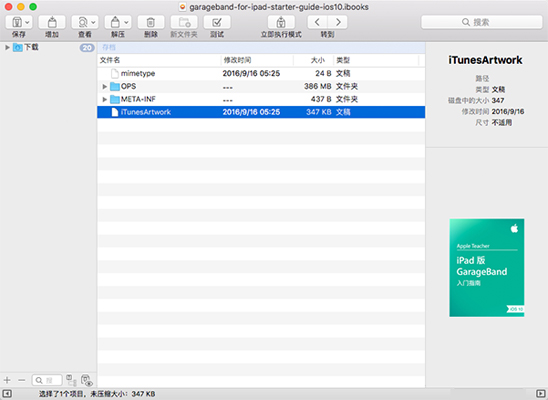Screen dimensions: 548x400
Task: Toggle the left sidebar panel button
Action: 7,394
